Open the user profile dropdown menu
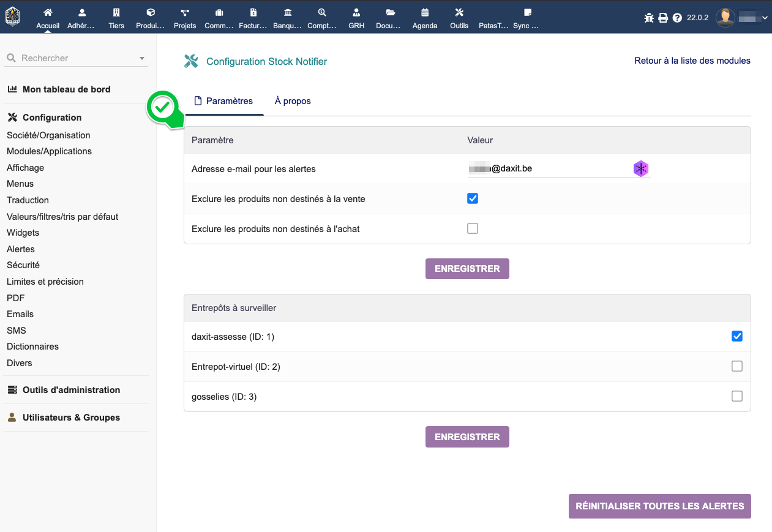The height and width of the screenshot is (532, 772). [743, 18]
